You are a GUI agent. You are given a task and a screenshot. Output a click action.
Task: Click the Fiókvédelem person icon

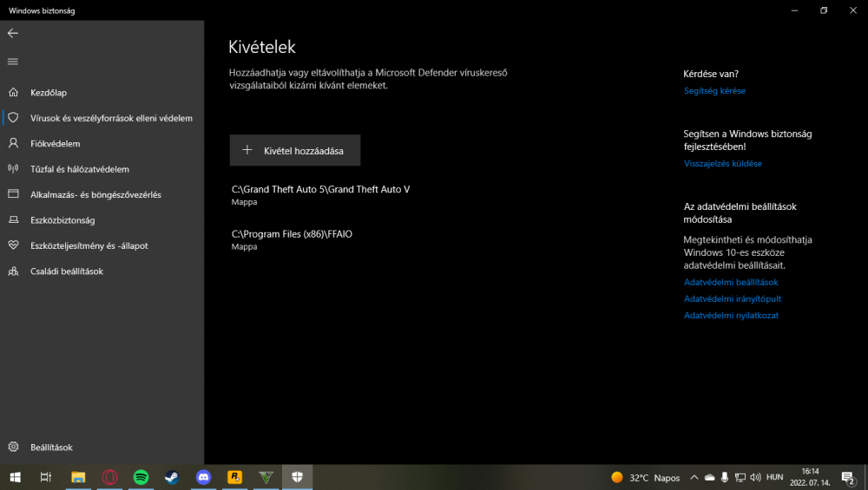pyautogui.click(x=13, y=143)
